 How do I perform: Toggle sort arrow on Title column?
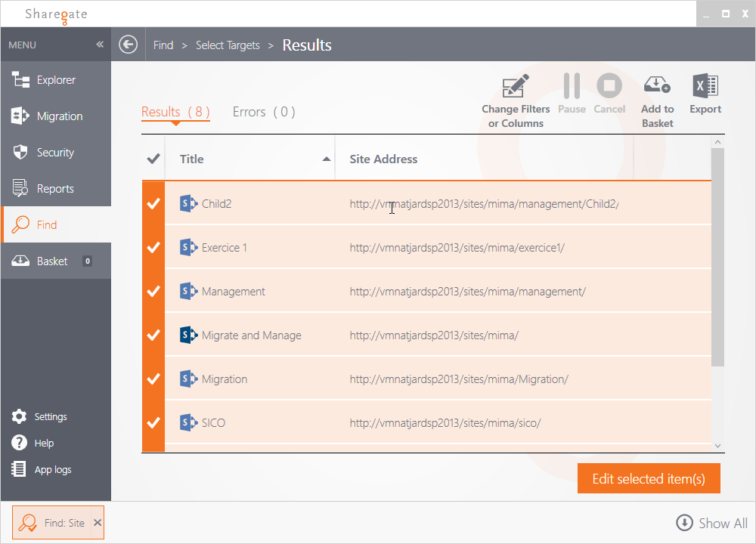(x=327, y=159)
